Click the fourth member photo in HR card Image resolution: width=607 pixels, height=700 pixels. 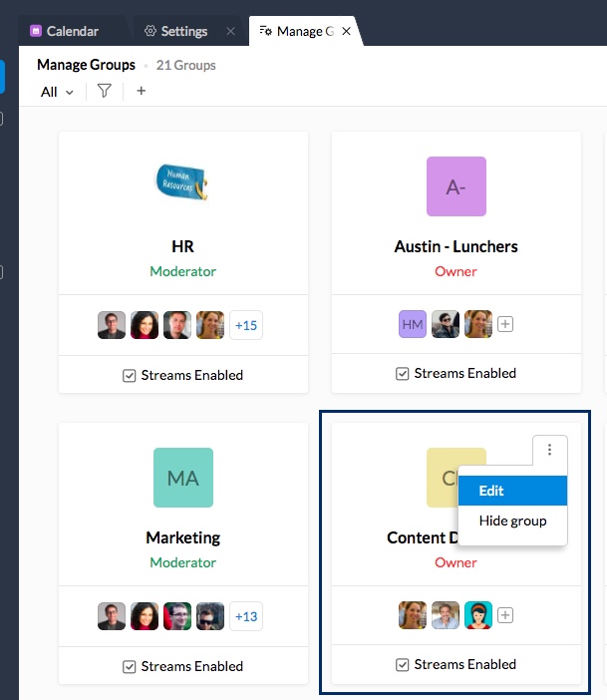pyautogui.click(x=210, y=325)
